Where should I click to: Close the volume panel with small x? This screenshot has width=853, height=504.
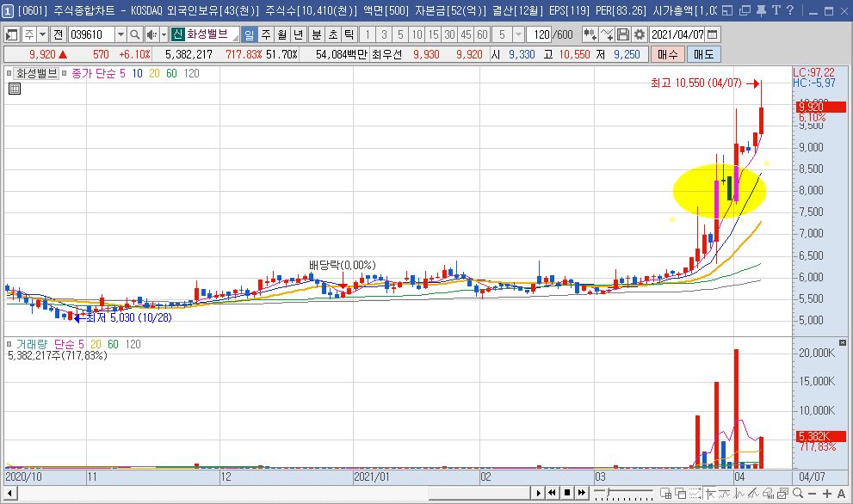pos(843,342)
